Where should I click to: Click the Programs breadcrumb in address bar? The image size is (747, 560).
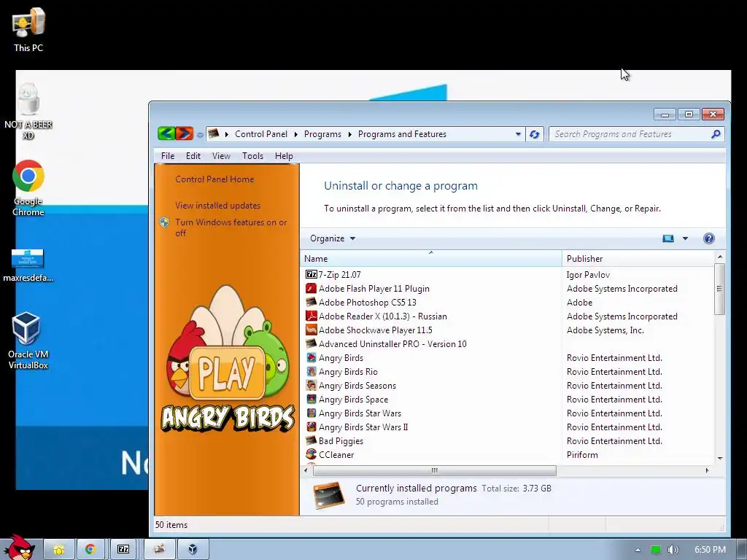coord(322,134)
